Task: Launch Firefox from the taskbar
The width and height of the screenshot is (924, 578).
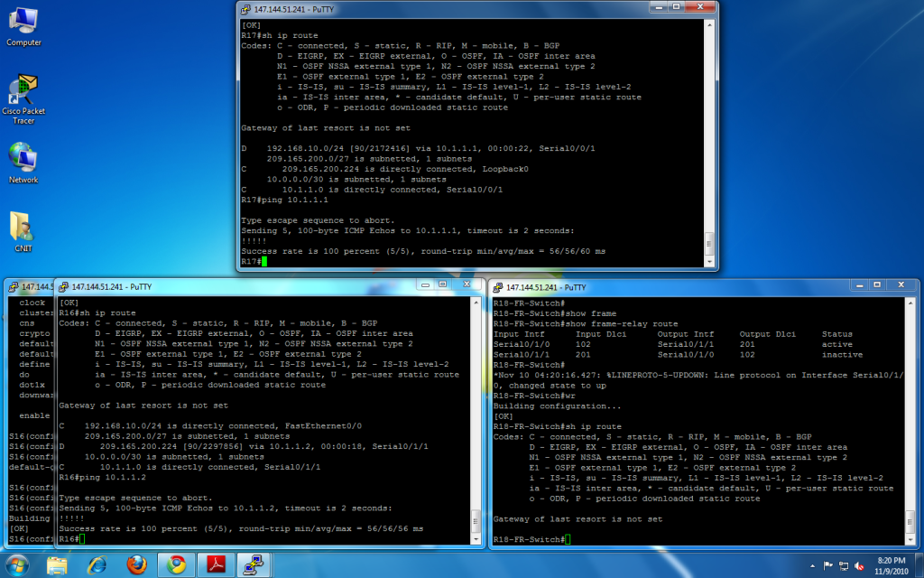Action: tap(136, 564)
